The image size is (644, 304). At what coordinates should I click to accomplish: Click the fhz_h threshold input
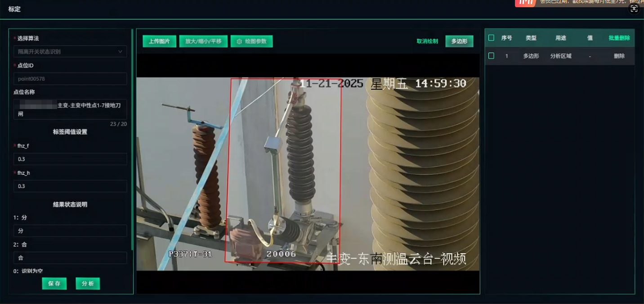(x=70, y=186)
